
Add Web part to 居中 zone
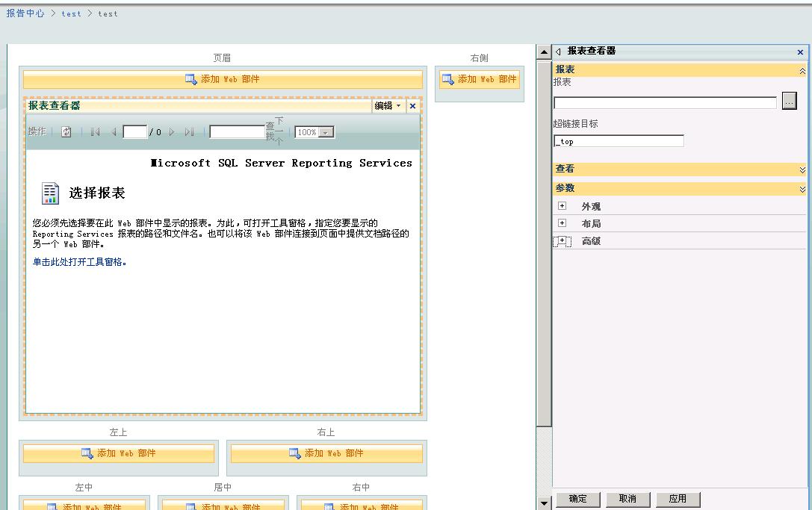point(223,506)
